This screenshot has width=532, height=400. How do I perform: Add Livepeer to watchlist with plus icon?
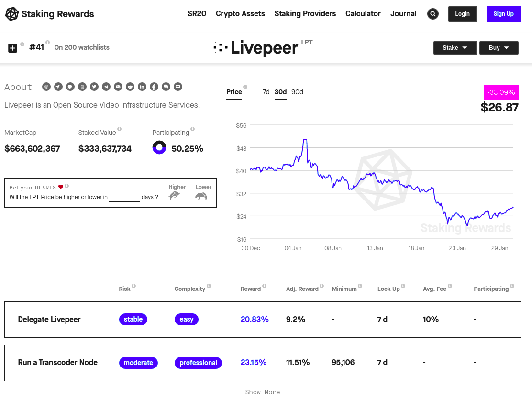coord(12,48)
